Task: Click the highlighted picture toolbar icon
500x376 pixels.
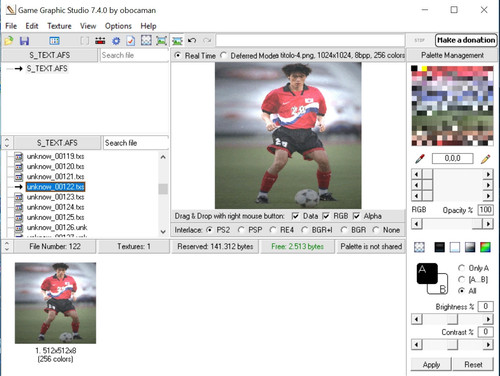Action: pos(177,41)
